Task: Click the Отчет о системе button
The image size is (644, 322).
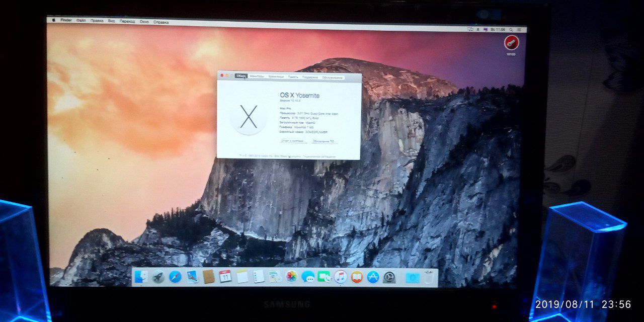Action: click(293, 141)
